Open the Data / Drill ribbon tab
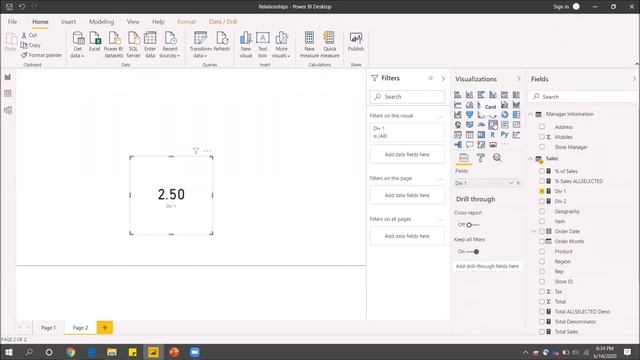 (223, 22)
